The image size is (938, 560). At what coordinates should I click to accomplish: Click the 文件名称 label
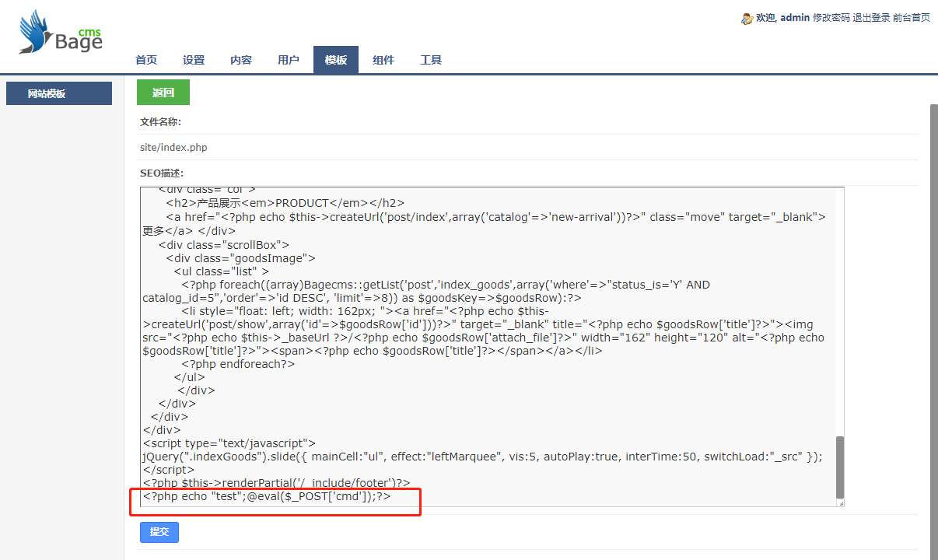pyautogui.click(x=160, y=122)
